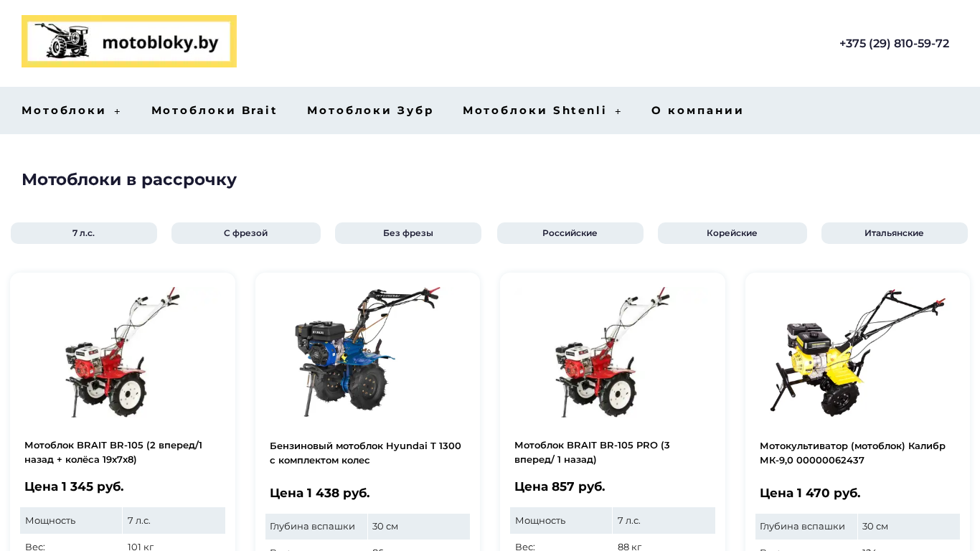Open the Hyundai T 1300 title link
This screenshot has width=980, height=551.
click(365, 453)
